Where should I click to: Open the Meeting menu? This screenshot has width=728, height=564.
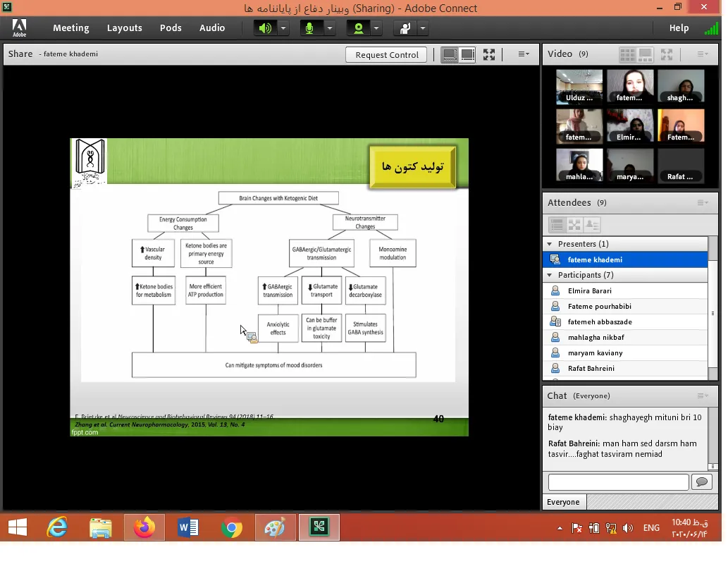click(x=70, y=28)
